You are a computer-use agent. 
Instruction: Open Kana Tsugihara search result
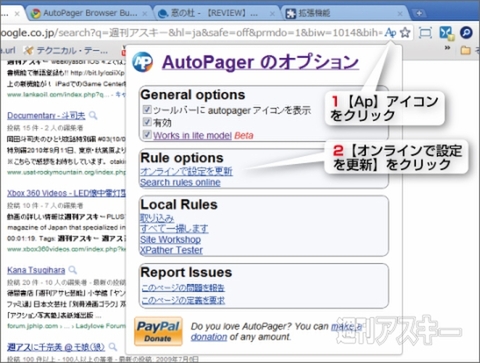coord(36,270)
